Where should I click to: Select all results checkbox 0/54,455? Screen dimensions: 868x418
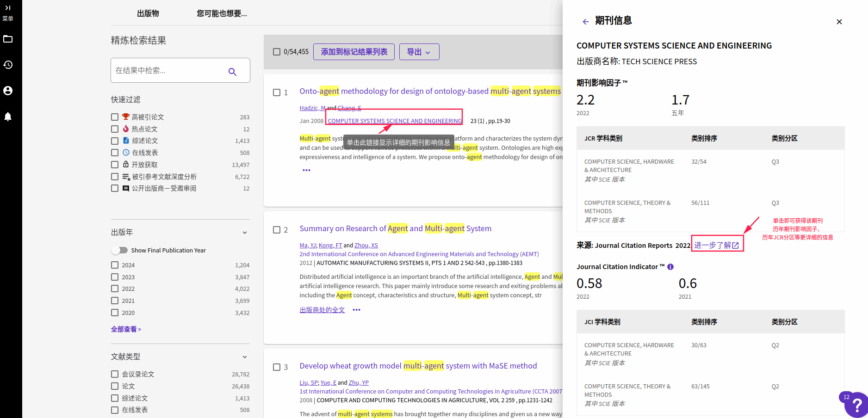click(x=277, y=52)
